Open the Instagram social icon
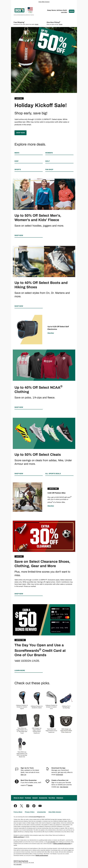The image size is (88, 868). (28, 806)
